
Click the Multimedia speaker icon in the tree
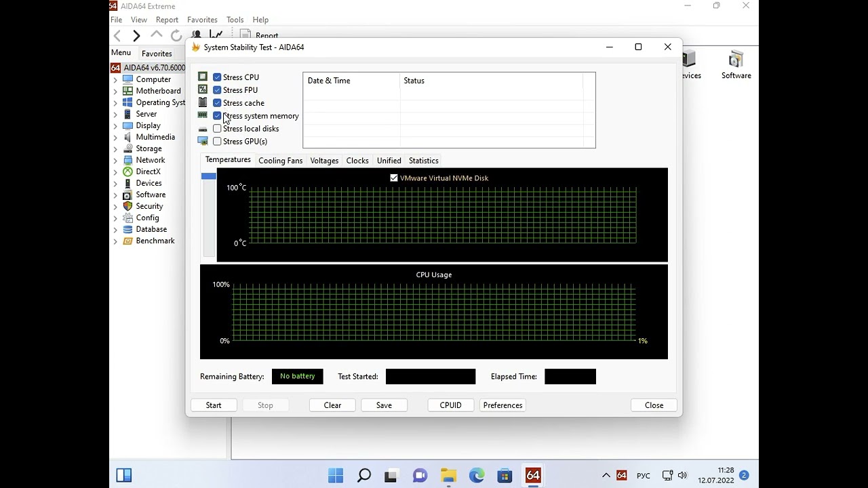(127, 137)
